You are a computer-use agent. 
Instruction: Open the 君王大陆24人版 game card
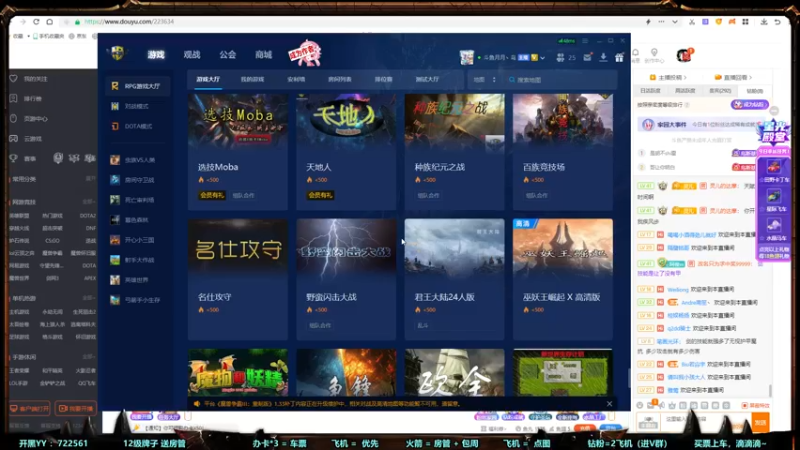[x=454, y=279]
